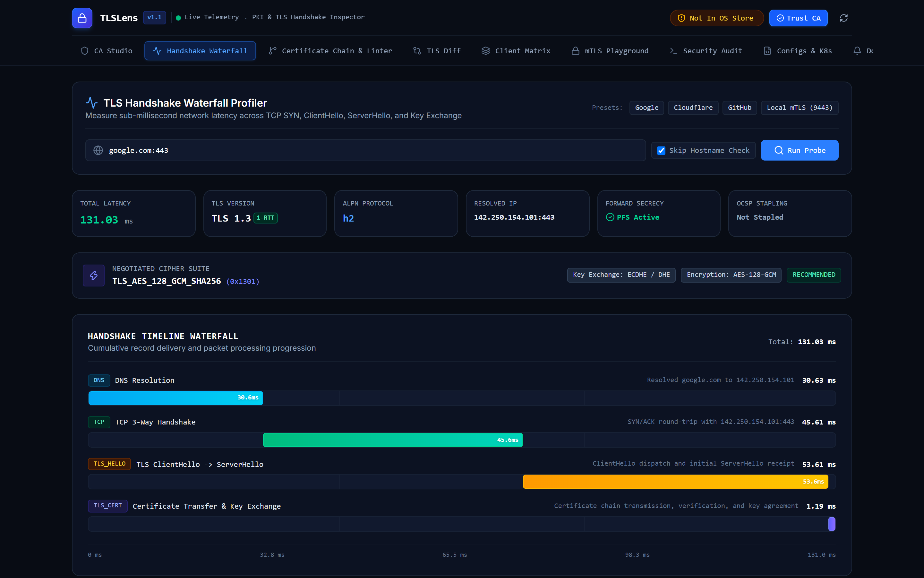Click the v1.1 version badge
This screenshot has width=924, height=578.
pyautogui.click(x=154, y=18)
